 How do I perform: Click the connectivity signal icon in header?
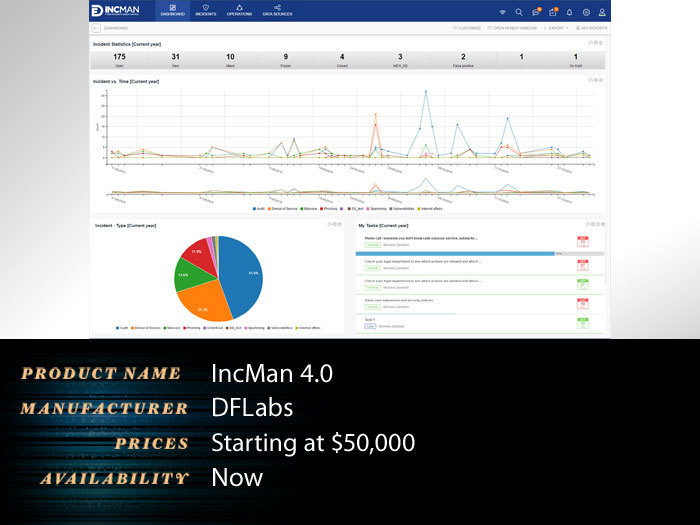pyautogui.click(x=502, y=12)
